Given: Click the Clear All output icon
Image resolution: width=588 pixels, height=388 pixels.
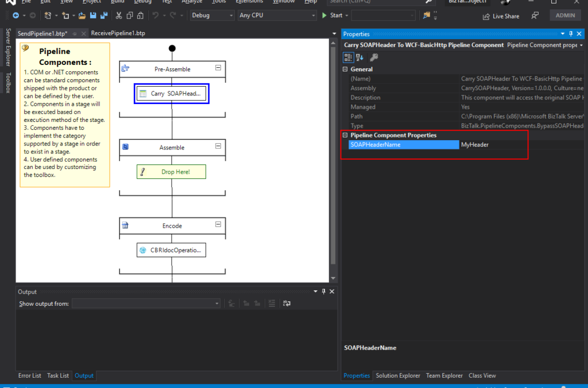Looking at the screenshot, I should (272, 303).
